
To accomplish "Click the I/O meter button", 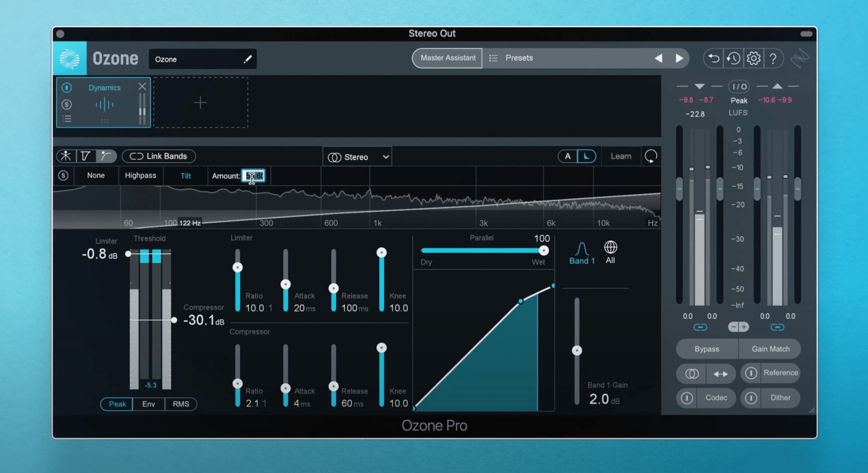I will point(739,87).
